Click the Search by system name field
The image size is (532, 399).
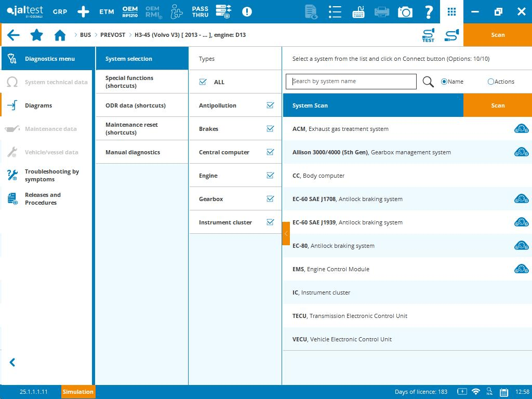[351, 82]
